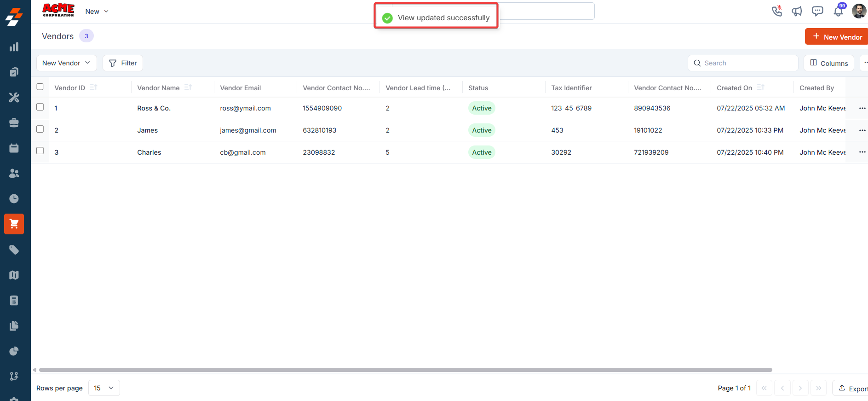The width and height of the screenshot is (868, 401).
Task: Open the wrench and tools sidebar icon
Action: pos(14,97)
